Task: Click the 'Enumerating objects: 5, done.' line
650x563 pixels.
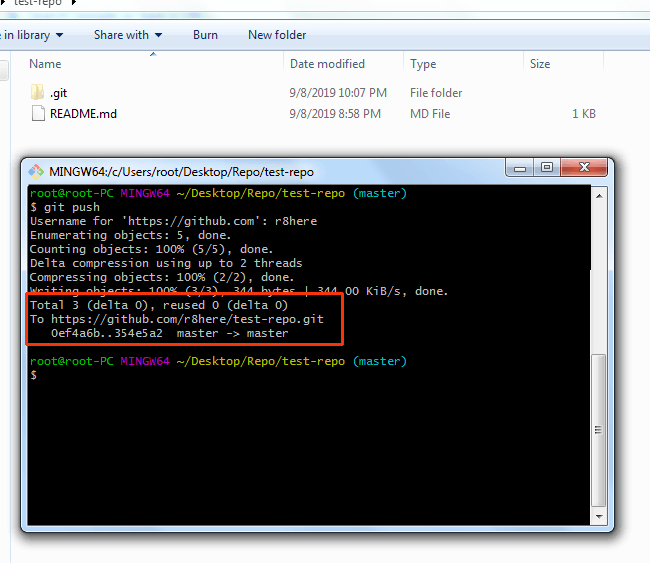Action: pos(130,235)
